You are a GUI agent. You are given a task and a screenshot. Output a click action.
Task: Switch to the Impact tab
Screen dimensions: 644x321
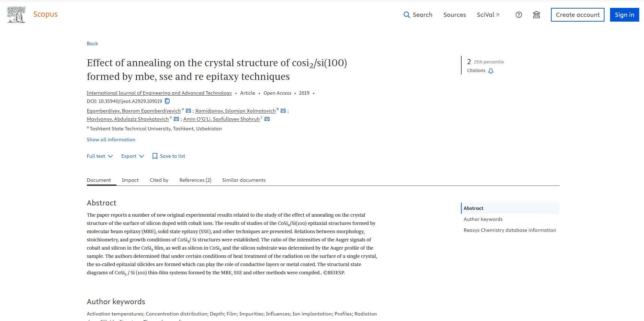pyautogui.click(x=130, y=180)
